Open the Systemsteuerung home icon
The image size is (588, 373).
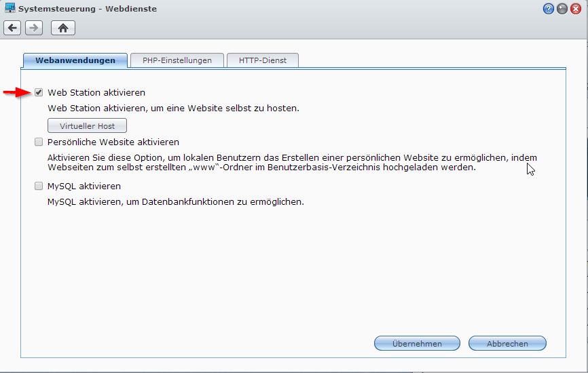(x=63, y=28)
